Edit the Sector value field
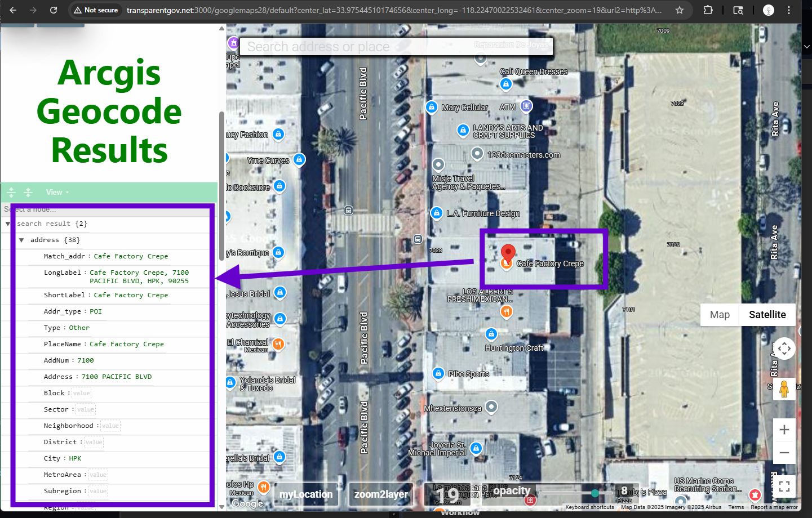Image resolution: width=812 pixels, height=518 pixels. coord(86,409)
